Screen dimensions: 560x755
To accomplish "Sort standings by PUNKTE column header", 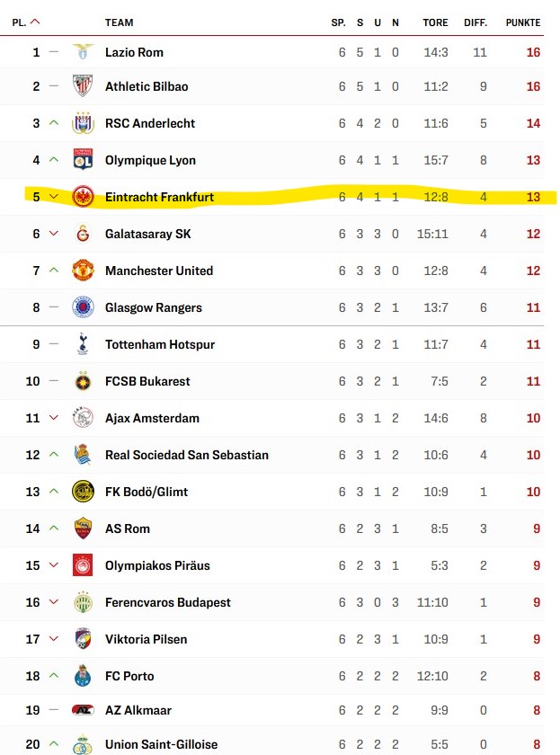I will (523, 22).
